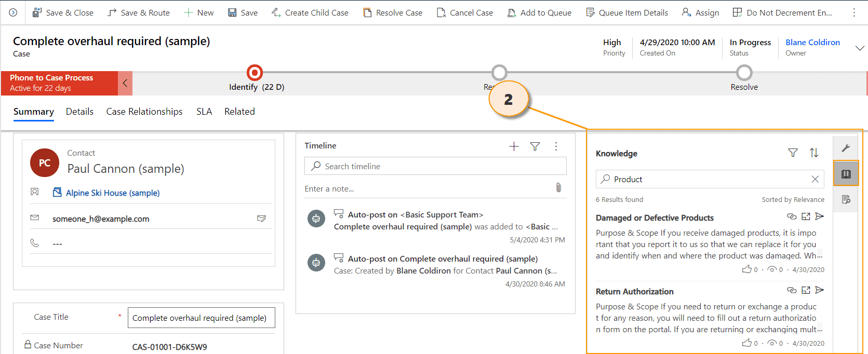
Task: Open the Resolve stage flyout
Action: pyautogui.click(x=744, y=73)
